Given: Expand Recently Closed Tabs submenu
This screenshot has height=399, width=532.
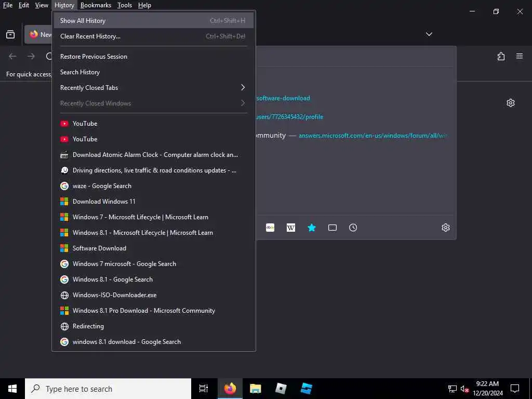Looking at the screenshot, I should 153,88.
